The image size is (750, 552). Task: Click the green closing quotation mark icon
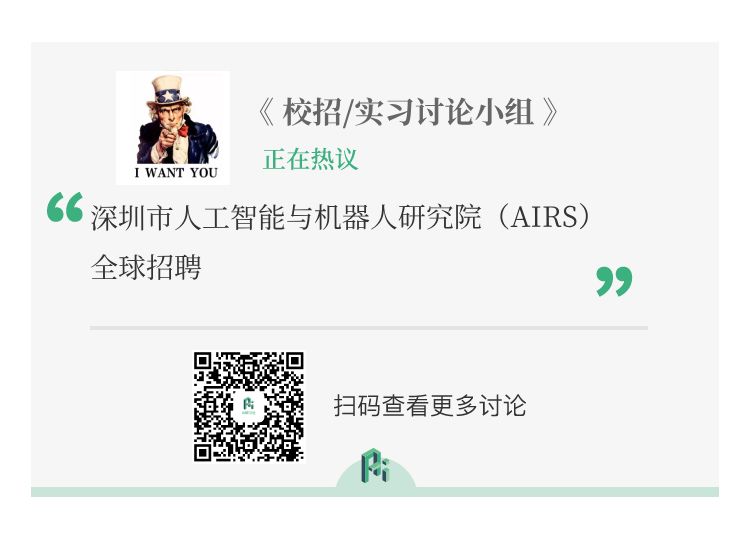coord(614,282)
